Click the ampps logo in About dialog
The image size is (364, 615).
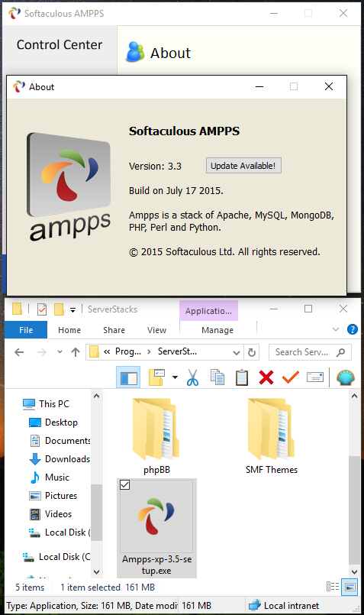(69, 186)
